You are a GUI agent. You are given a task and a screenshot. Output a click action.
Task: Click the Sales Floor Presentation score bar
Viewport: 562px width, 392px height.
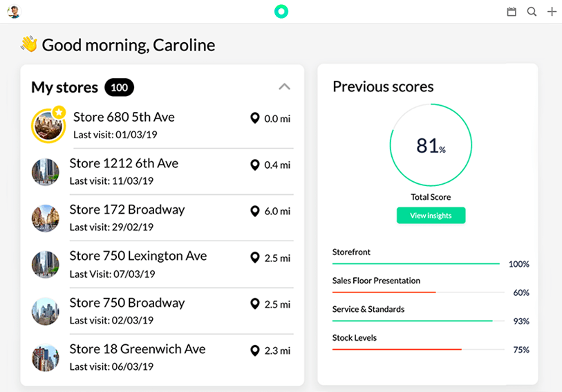[x=418, y=292]
